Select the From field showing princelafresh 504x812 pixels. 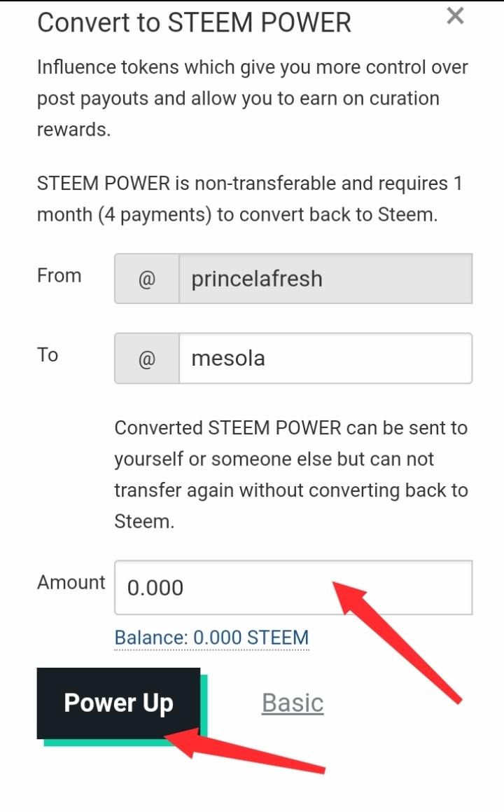pyautogui.click(x=325, y=279)
